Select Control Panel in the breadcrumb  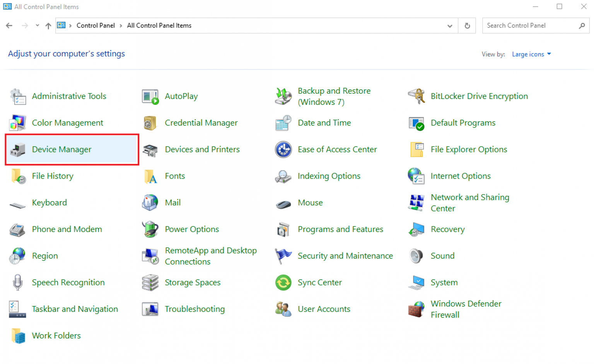[96, 26]
